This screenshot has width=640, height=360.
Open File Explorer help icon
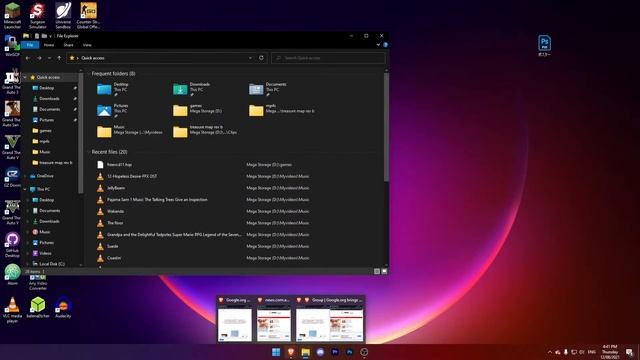[x=385, y=45]
